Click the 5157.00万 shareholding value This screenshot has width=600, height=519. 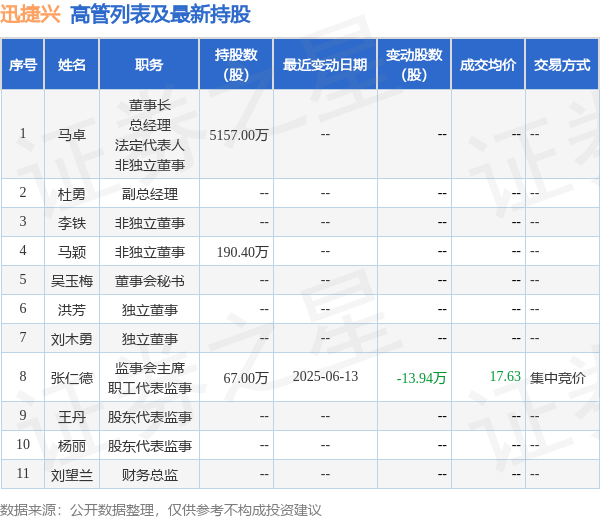[x=239, y=135]
